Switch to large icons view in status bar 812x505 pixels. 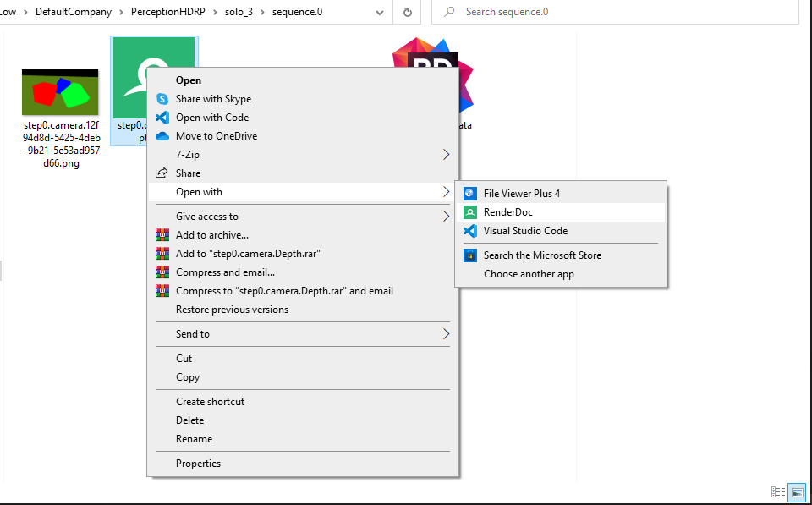[x=796, y=491]
